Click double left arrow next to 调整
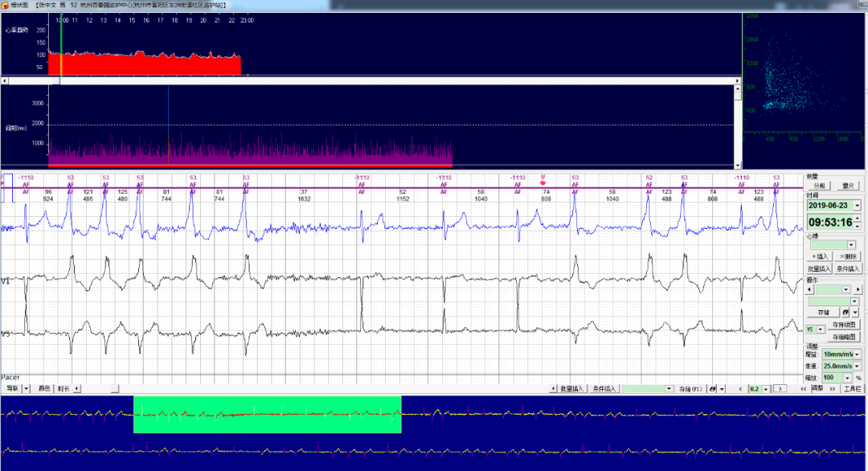The height and width of the screenshot is (471, 868). pyautogui.click(x=803, y=388)
